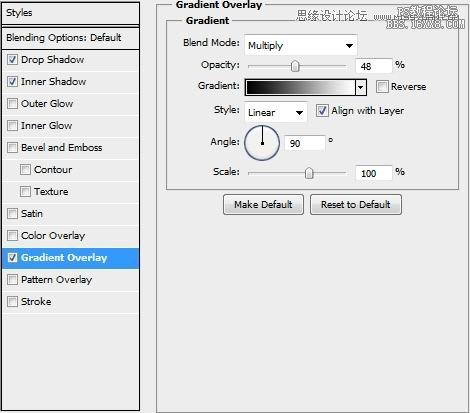Screen dimensions: 470x413
Task: Enable the Outer Glow checkbox
Action: pos(12,104)
